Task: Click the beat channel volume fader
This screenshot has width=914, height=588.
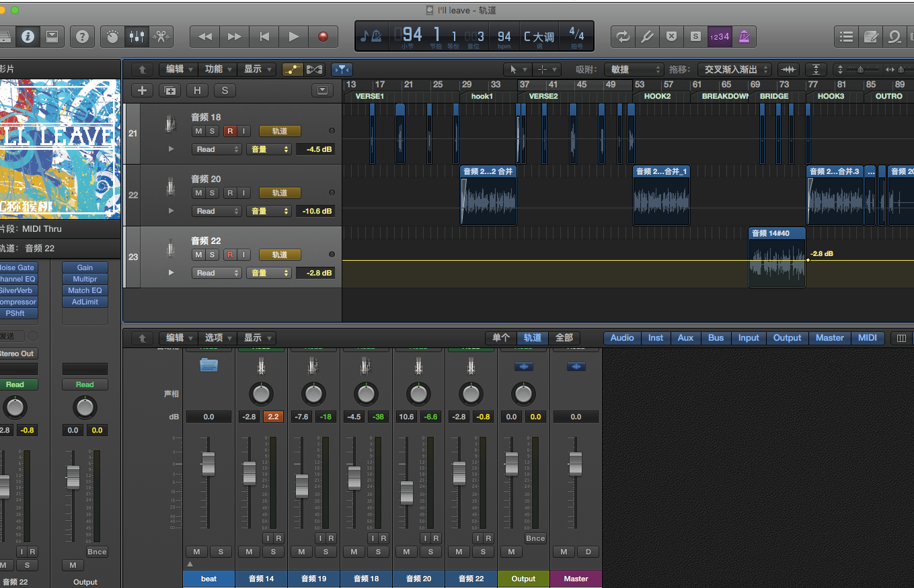Action: click(x=208, y=464)
